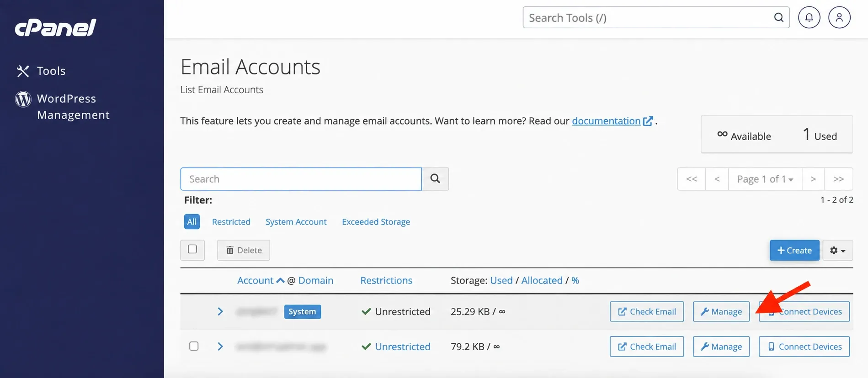Check Email for the 79.2 KB account
Image resolution: width=868 pixels, height=378 pixels.
point(647,346)
